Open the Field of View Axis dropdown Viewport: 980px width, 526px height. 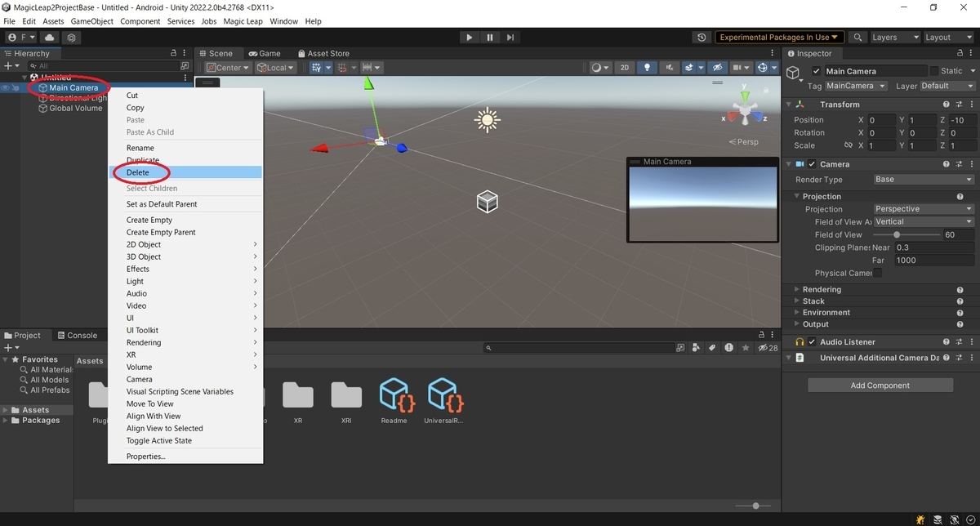tap(924, 221)
